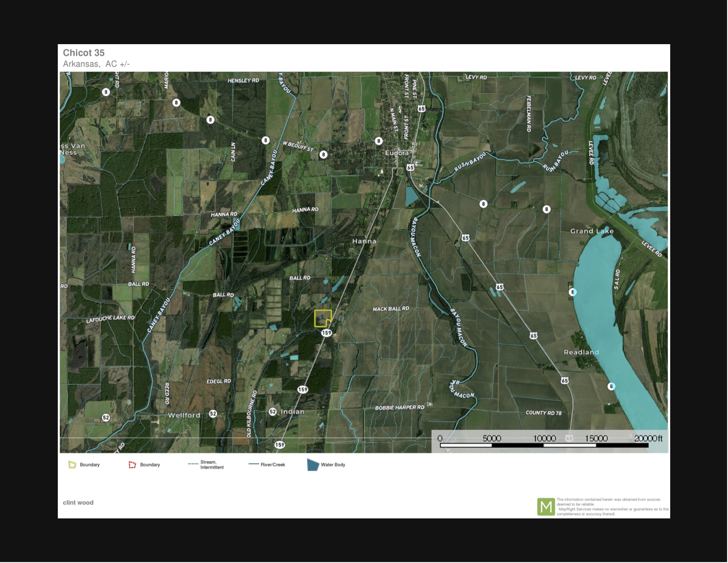Click the red dashed Boundary legend icon
Screen dimensions: 728x563
coord(132,465)
